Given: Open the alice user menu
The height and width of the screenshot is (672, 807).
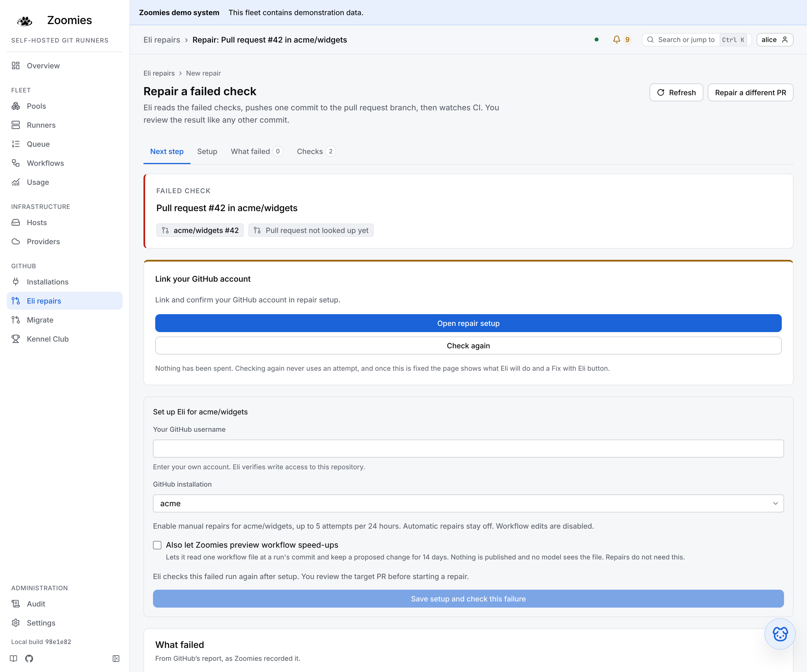Looking at the screenshot, I should point(775,39).
